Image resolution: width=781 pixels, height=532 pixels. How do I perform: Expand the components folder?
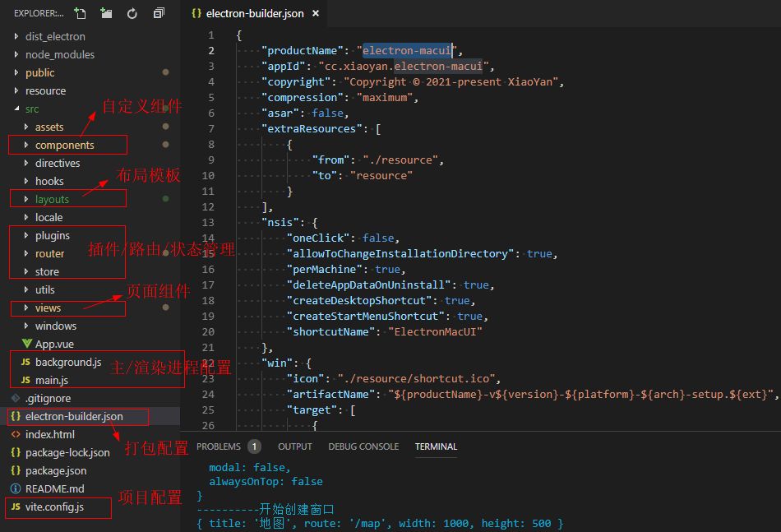(64, 145)
